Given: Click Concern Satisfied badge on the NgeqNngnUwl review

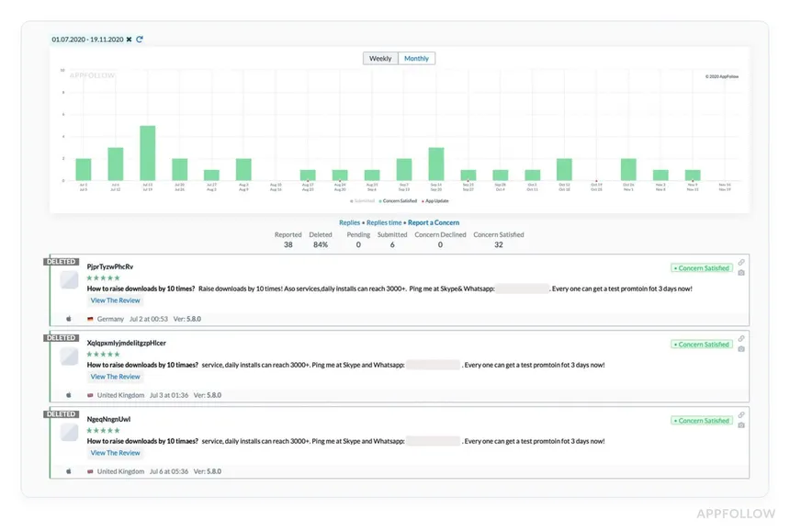Looking at the screenshot, I should coord(701,421).
